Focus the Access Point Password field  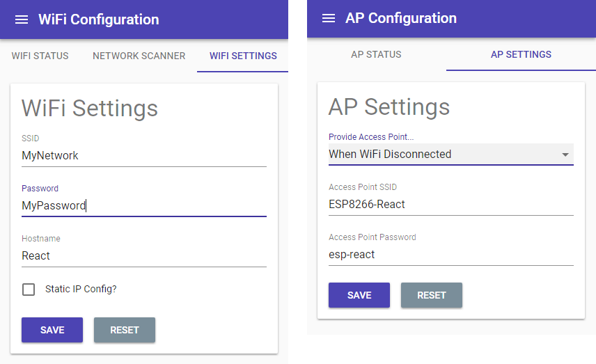coord(450,255)
